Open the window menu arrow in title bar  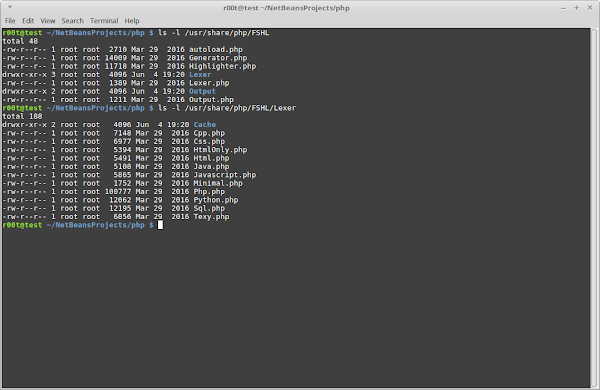pos(10,7)
